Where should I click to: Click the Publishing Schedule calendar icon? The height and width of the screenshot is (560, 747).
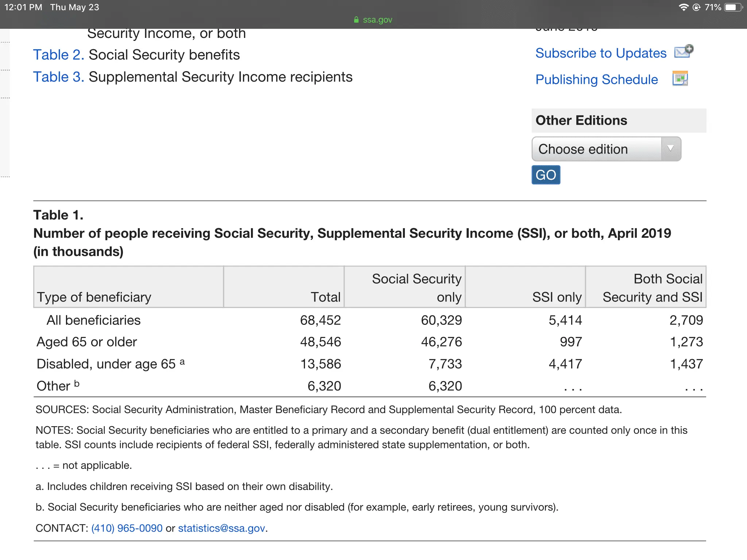(680, 79)
